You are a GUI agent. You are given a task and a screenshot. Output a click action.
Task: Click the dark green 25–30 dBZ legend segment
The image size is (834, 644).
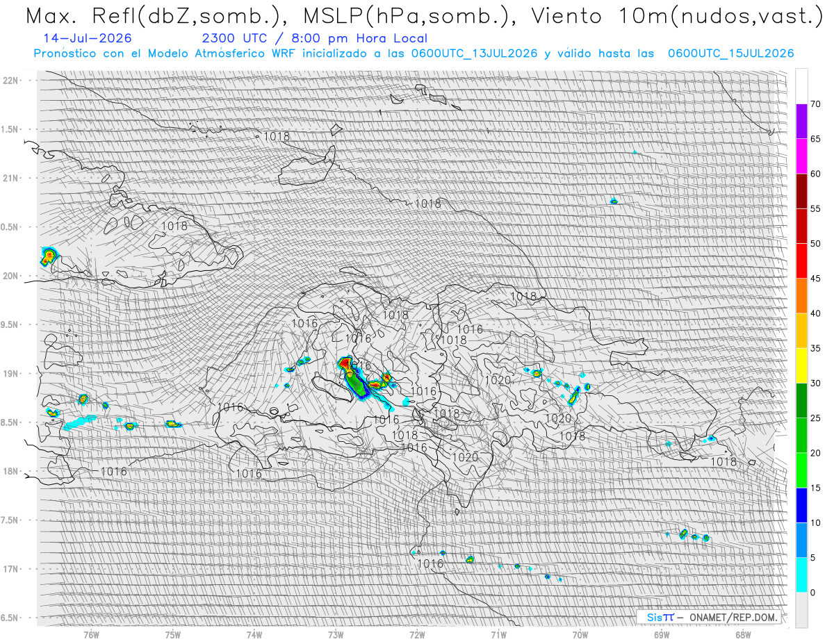pyautogui.click(x=801, y=401)
